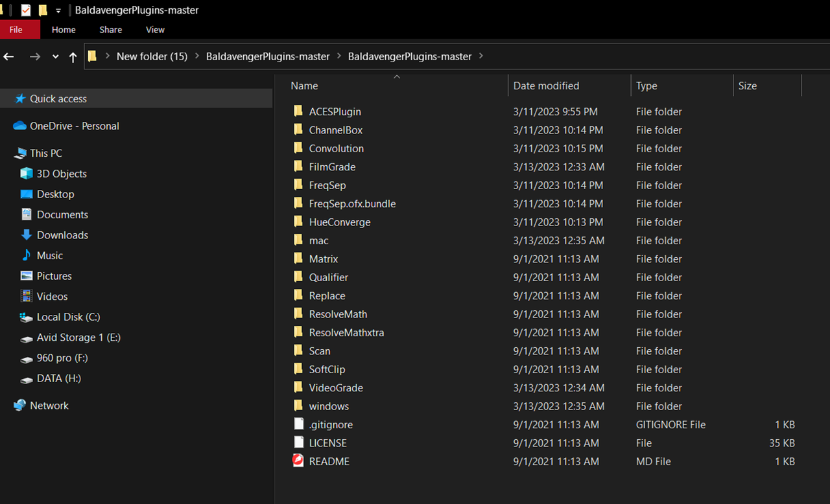
Task: Open the Customize Quick Access Toolbar dropdown
Action: click(x=58, y=11)
